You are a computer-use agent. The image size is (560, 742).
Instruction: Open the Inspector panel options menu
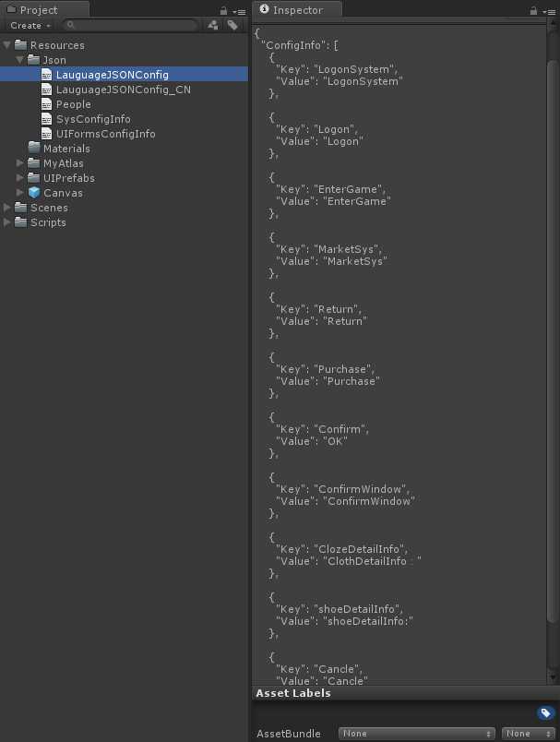click(550, 11)
